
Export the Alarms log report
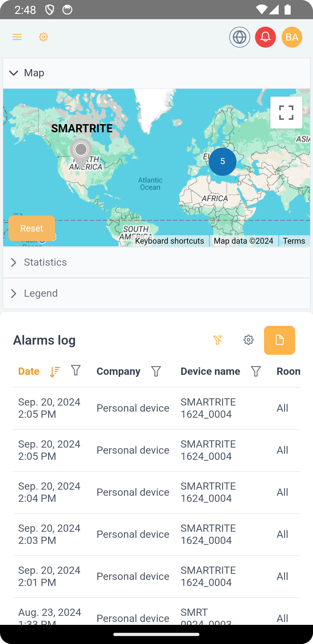pyautogui.click(x=279, y=340)
